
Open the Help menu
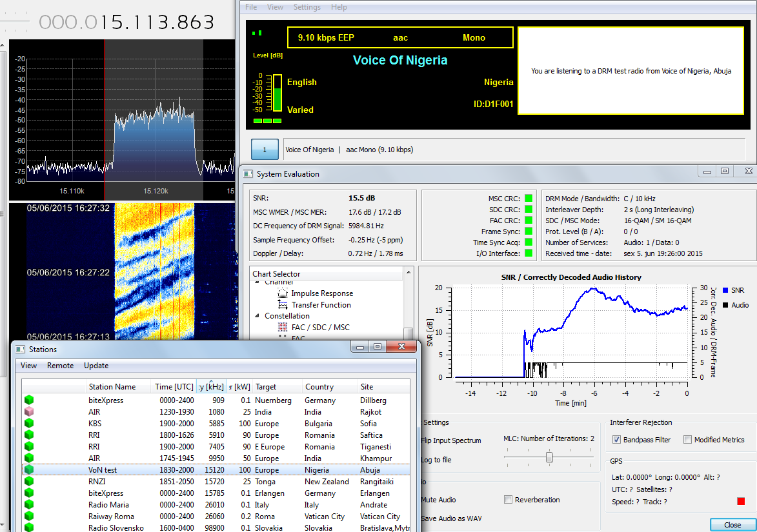click(339, 6)
